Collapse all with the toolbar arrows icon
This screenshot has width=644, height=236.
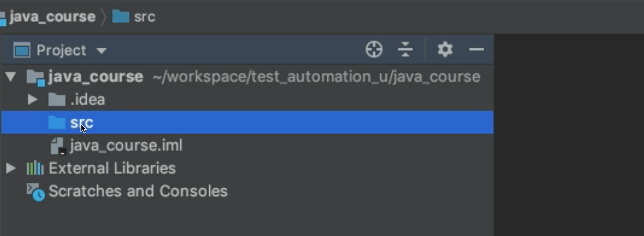406,50
